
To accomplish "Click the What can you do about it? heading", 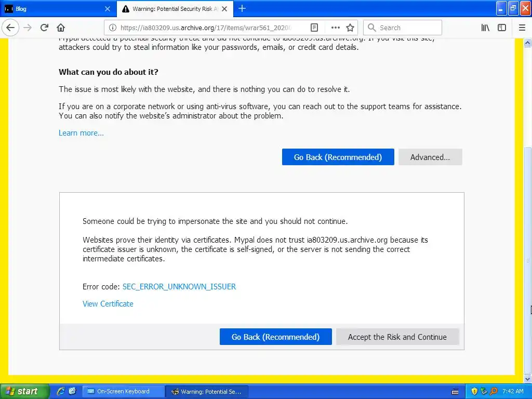I will pyautogui.click(x=109, y=72).
